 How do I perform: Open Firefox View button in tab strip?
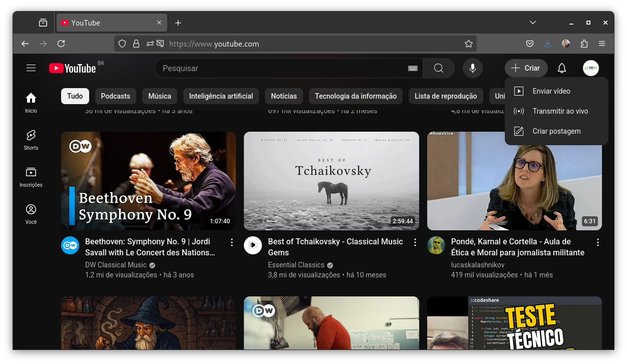(x=43, y=23)
